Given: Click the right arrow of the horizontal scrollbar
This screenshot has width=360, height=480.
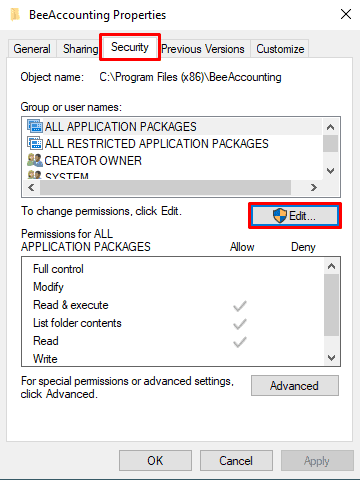Looking at the screenshot, I should 313,188.
